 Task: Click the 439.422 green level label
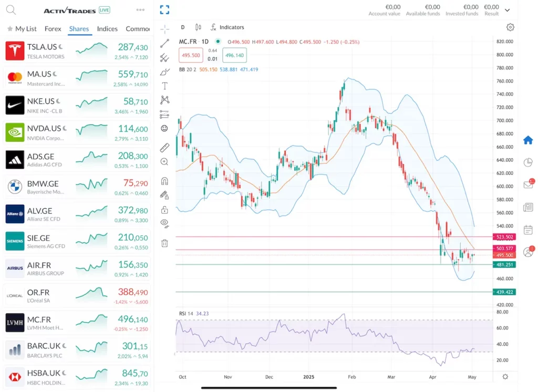[x=504, y=292]
